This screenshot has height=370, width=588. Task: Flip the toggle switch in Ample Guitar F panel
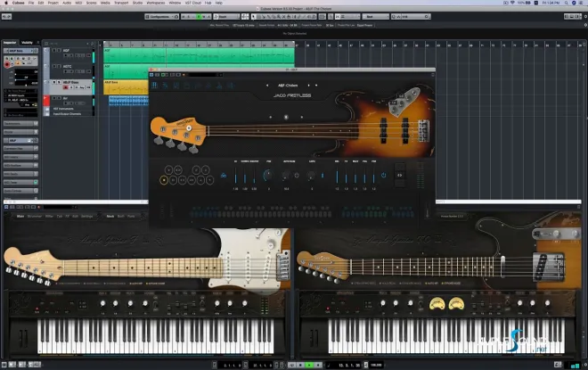pyautogui.click(x=155, y=305)
